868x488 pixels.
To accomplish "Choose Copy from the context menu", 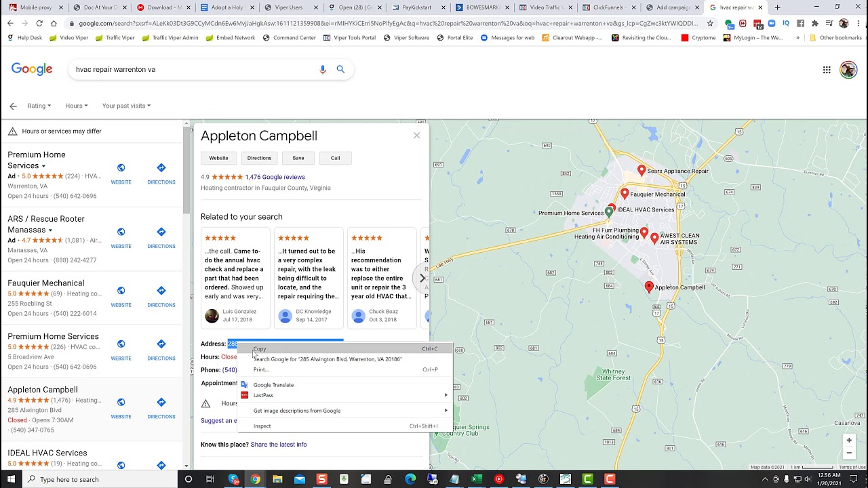I will coord(345,349).
